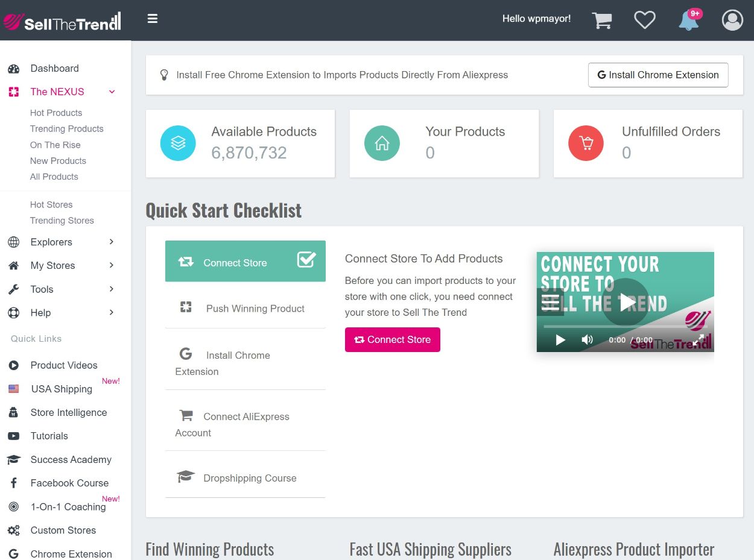Open the Dashboard link
The height and width of the screenshot is (560, 754).
(x=55, y=68)
